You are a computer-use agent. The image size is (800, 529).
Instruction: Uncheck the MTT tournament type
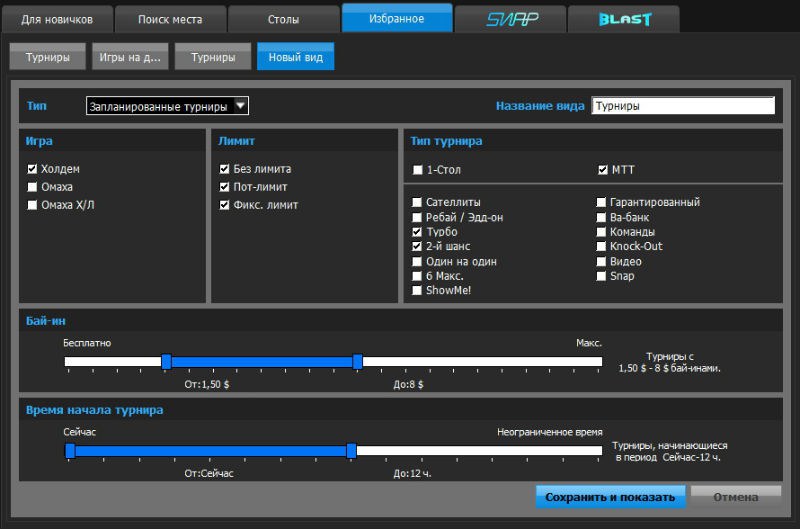(601, 170)
